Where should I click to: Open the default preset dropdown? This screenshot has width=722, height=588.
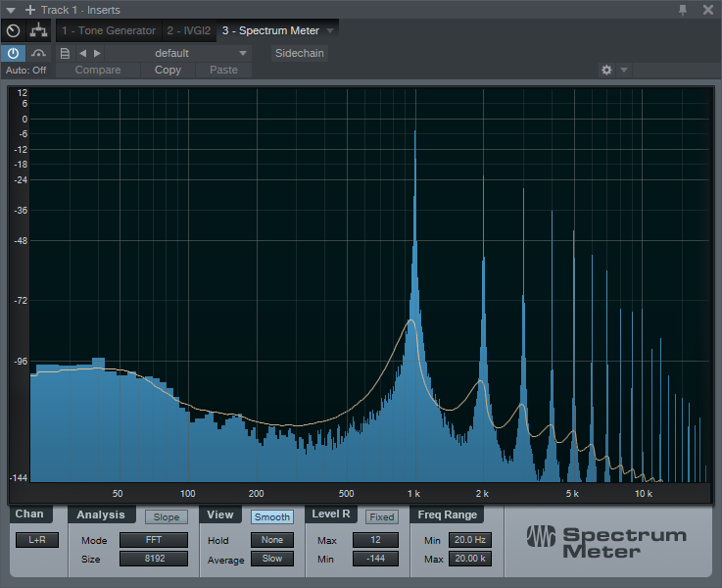click(178, 54)
